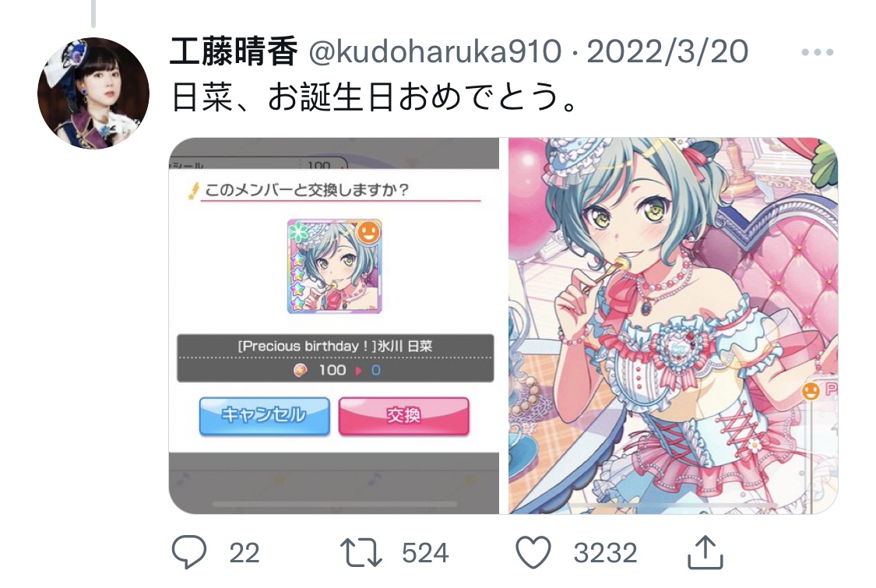Like the tweet with the heart icon
Screen dimensions: 876x588
tap(533, 552)
